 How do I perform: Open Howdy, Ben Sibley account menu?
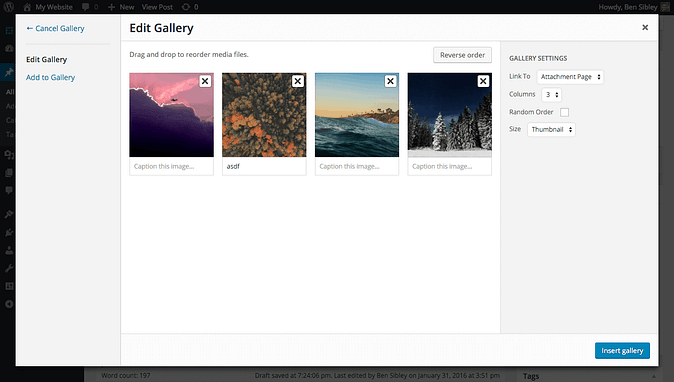(x=634, y=7)
